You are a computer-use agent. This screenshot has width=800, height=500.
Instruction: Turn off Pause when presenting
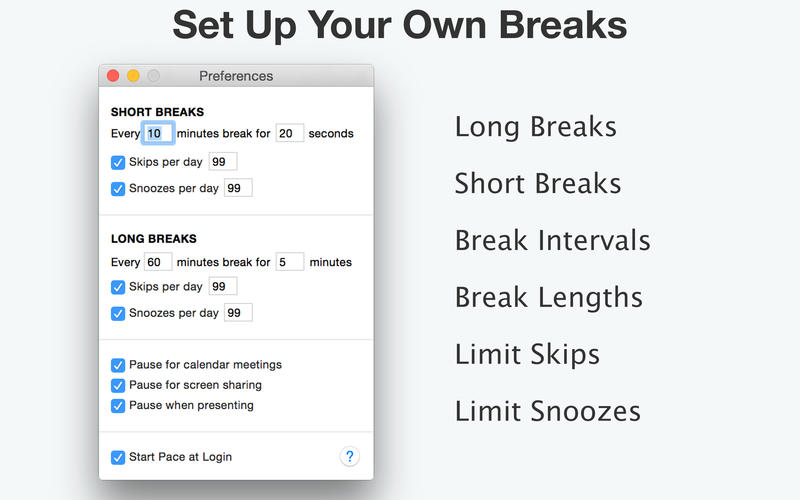[x=118, y=406]
